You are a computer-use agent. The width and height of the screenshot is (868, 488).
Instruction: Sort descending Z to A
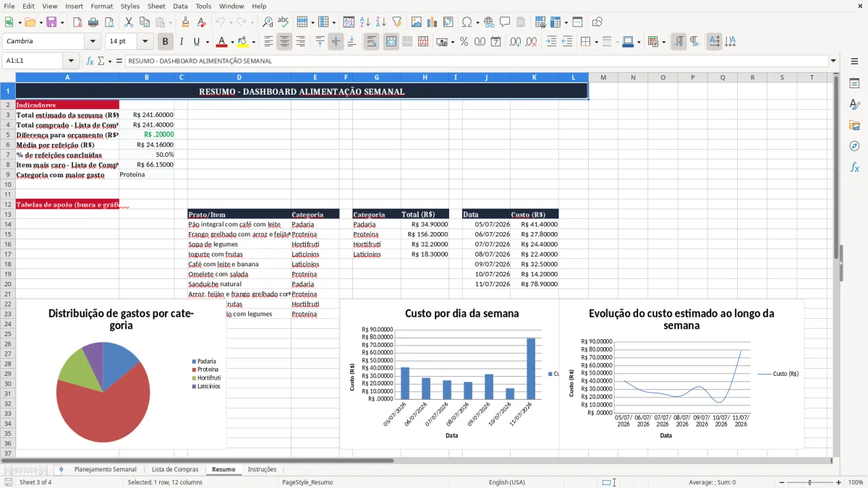[x=380, y=22]
